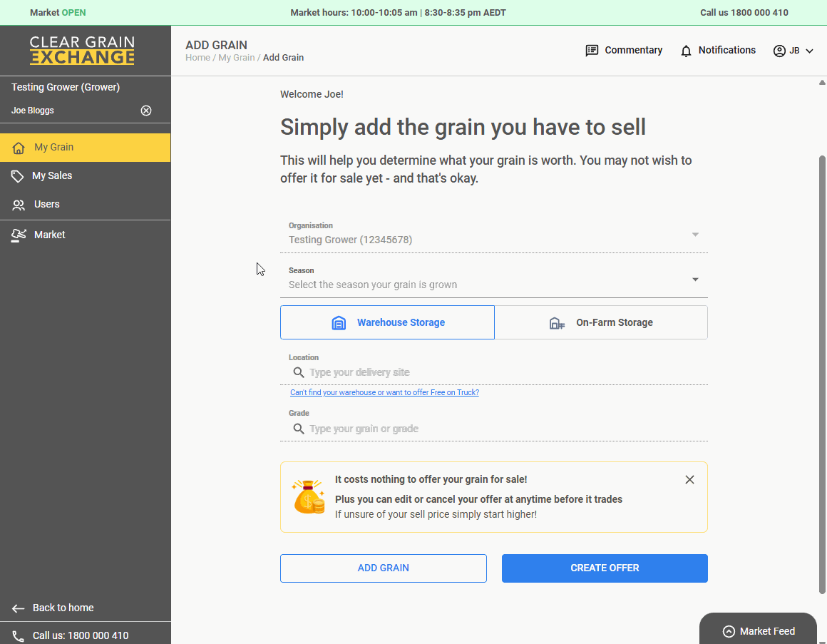Open Notifications from the header
827x644 pixels.
pos(718,51)
